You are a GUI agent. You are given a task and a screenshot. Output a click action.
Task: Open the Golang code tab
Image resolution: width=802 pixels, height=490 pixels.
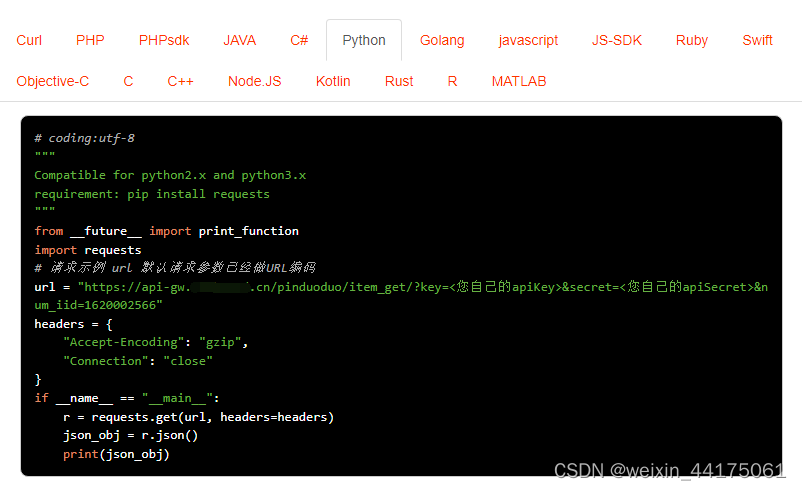coord(442,40)
